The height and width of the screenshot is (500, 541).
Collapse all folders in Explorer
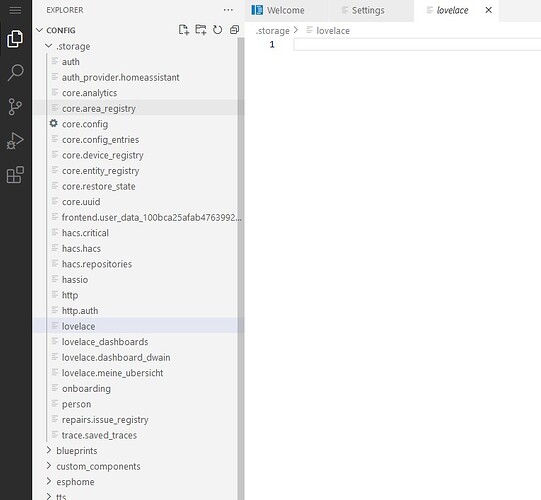(x=234, y=30)
